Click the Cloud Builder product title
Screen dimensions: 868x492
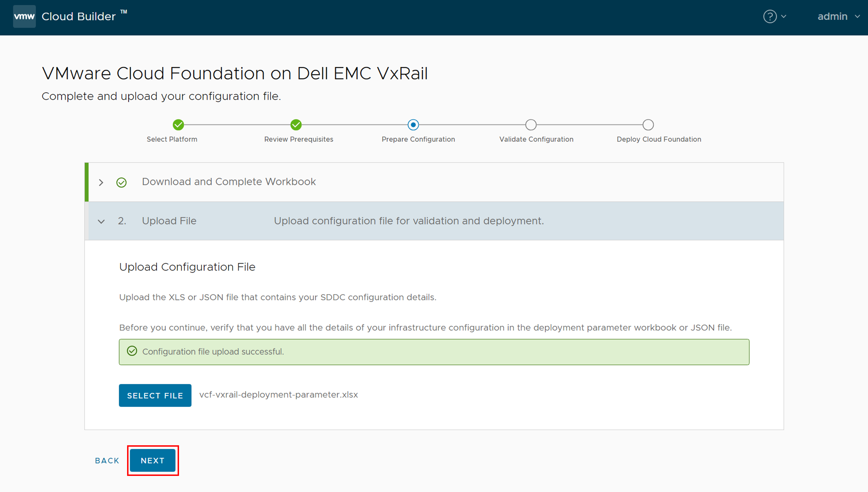(79, 16)
